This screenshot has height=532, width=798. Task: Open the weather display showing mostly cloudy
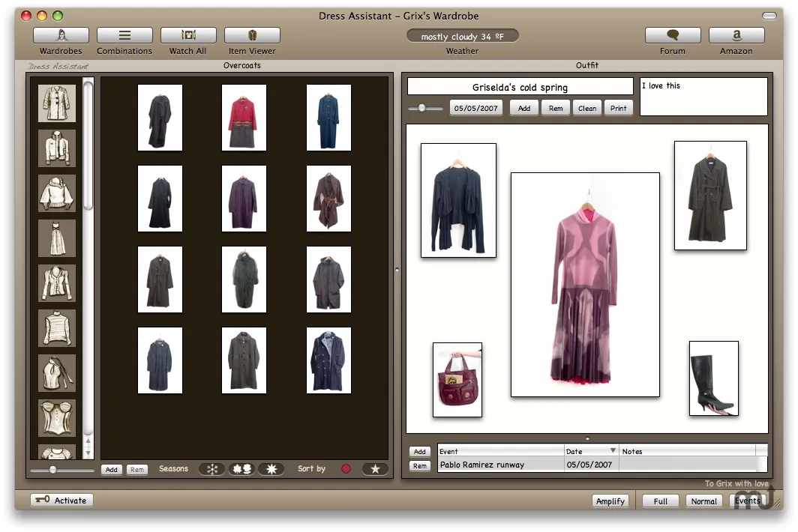tap(462, 35)
